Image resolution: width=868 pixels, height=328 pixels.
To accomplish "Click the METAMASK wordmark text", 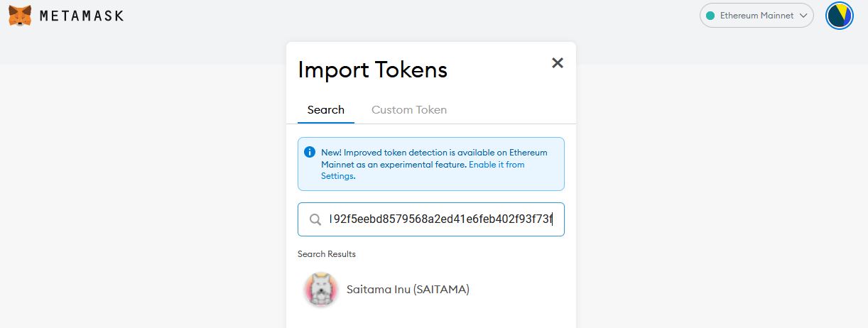I will [x=82, y=16].
